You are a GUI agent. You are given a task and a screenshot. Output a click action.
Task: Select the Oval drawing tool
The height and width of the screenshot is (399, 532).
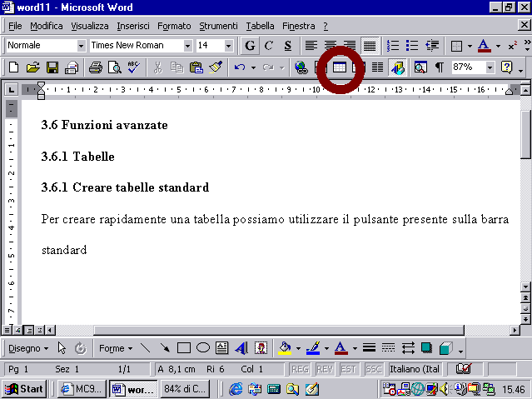pyautogui.click(x=203, y=348)
